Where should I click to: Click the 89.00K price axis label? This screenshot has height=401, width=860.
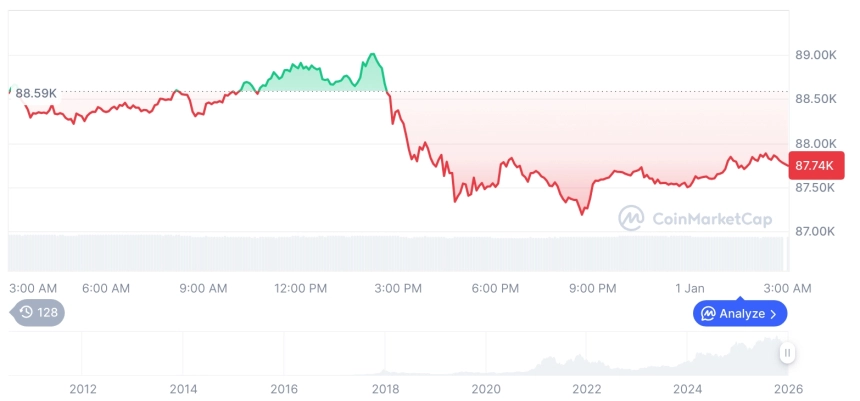coord(816,55)
